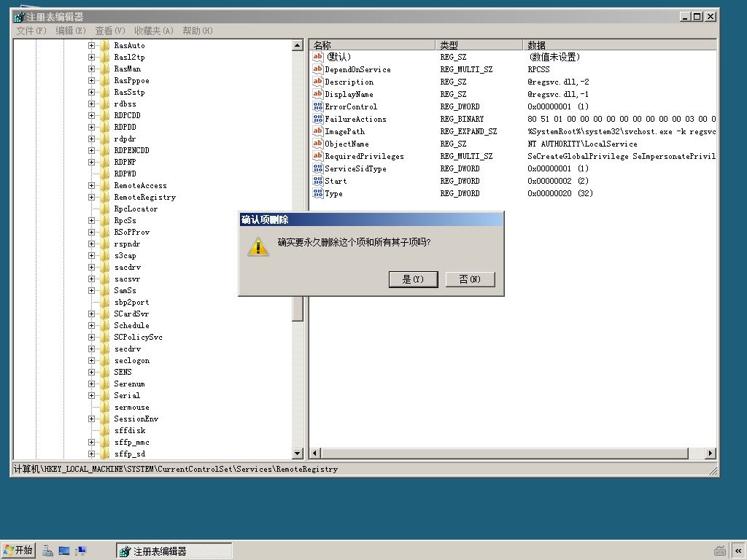747x560 pixels.
Task: Click the Schedule folder icon
Action: (105, 325)
